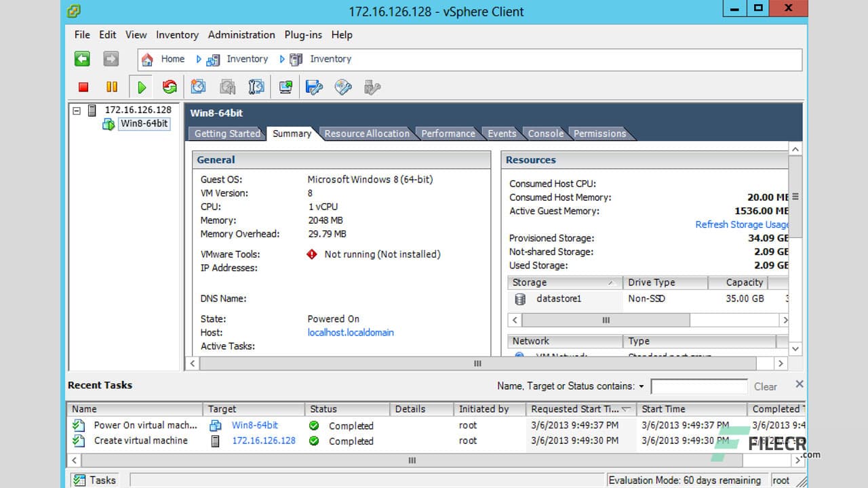
Task: Type in the task filter text field
Action: click(699, 386)
